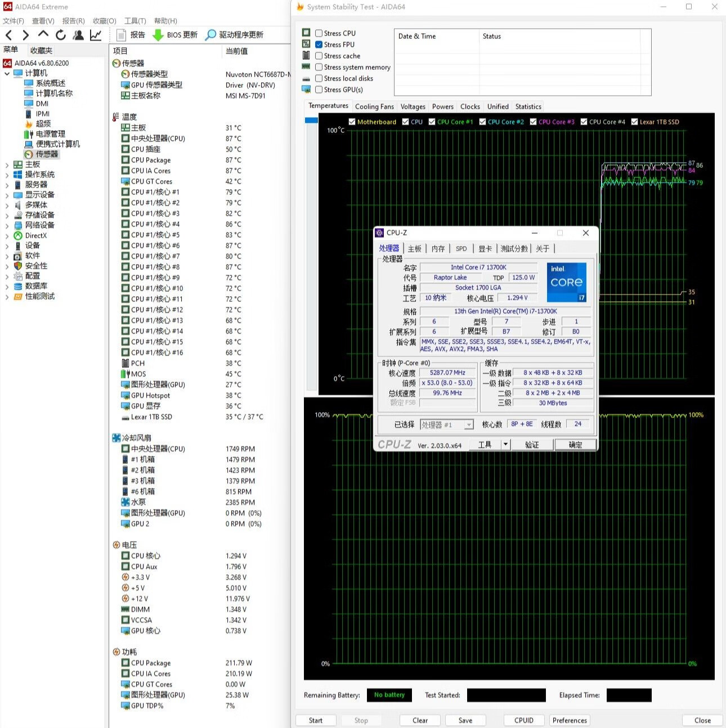Click the CPUID button
Screen dimensions: 726x728
[x=524, y=720]
